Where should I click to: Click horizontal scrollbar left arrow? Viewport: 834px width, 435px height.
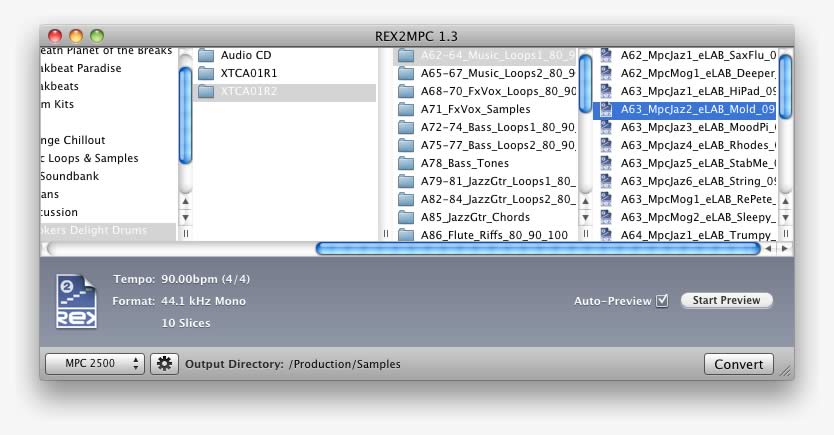pos(769,248)
